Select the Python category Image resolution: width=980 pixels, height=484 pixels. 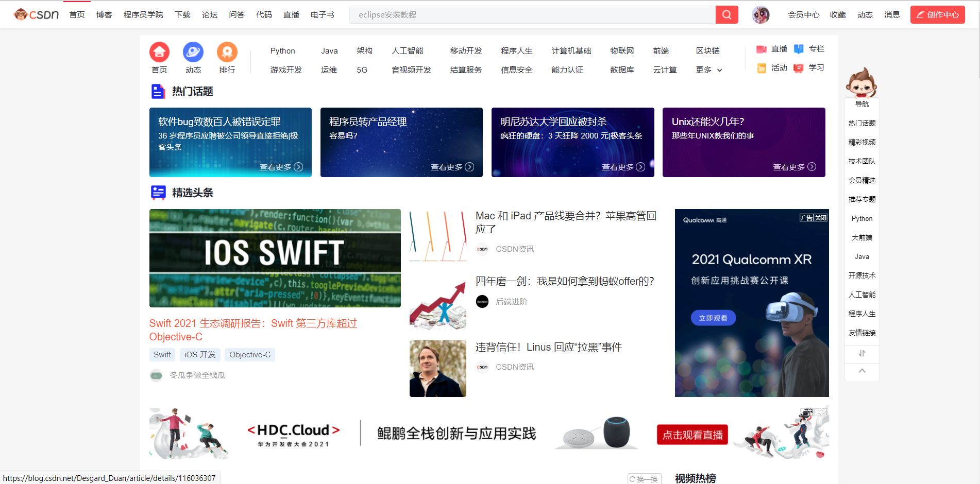pos(283,51)
